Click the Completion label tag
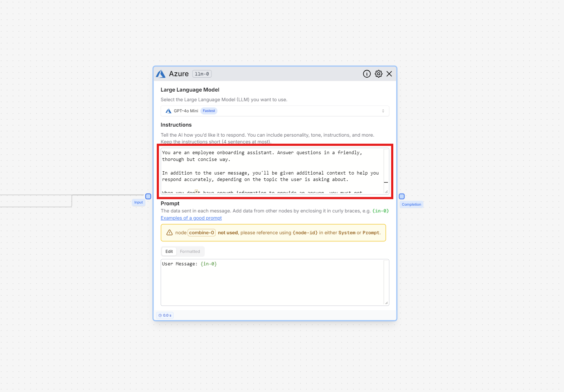Image resolution: width=564 pixels, height=392 pixels. coord(411,205)
